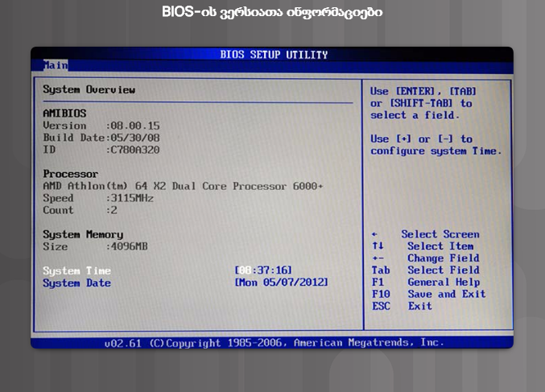
Task: Click the AMD Athlon processor name
Action: 183,186
